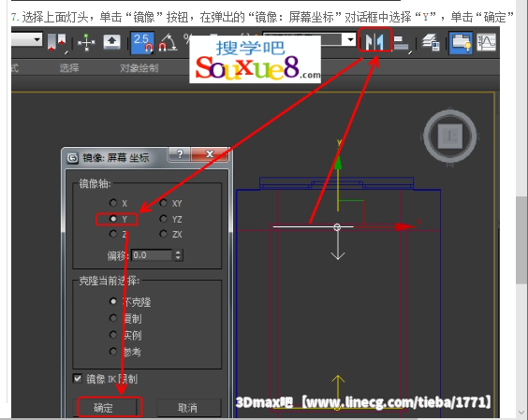Close the Mirror Screen Coordinates dialog
This screenshot has width=528, height=420.
[x=210, y=154]
